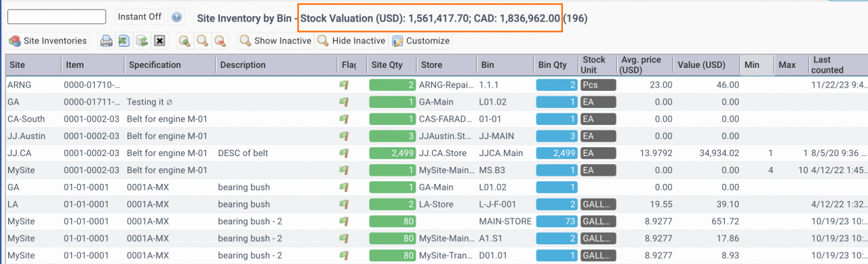Click the refresh green arrows icon
This screenshot has height=264, width=868.
pos(142,41)
